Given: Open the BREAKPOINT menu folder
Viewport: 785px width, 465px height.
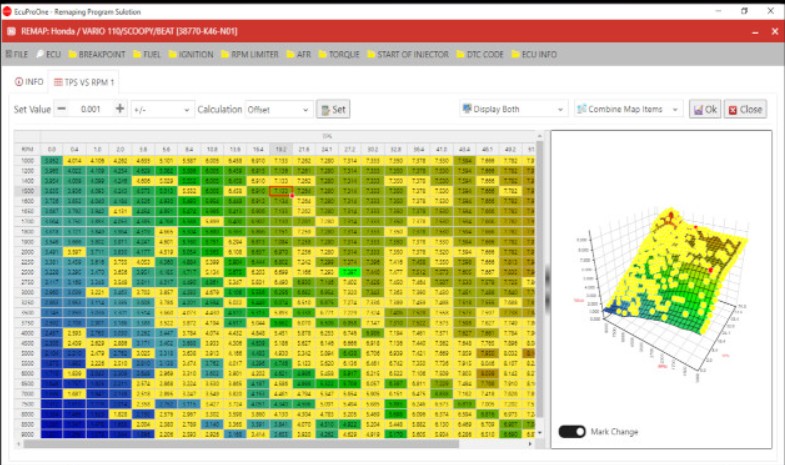Looking at the screenshot, I should point(97,54).
